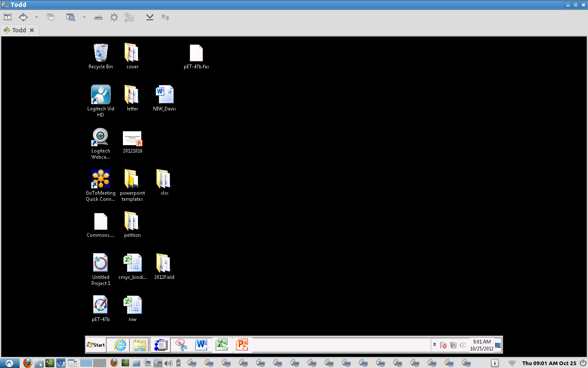The height and width of the screenshot is (368, 588).
Task: Toggle grab all keyboard events
Action: 98,17
